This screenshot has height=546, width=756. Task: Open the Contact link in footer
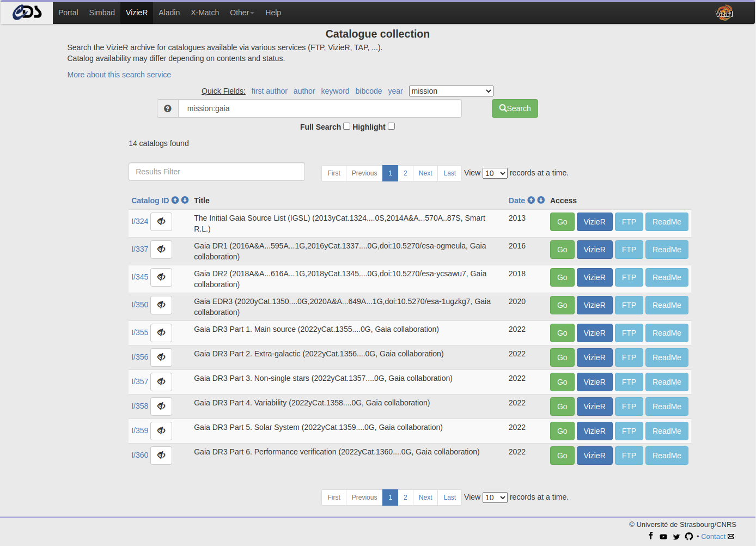point(714,537)
